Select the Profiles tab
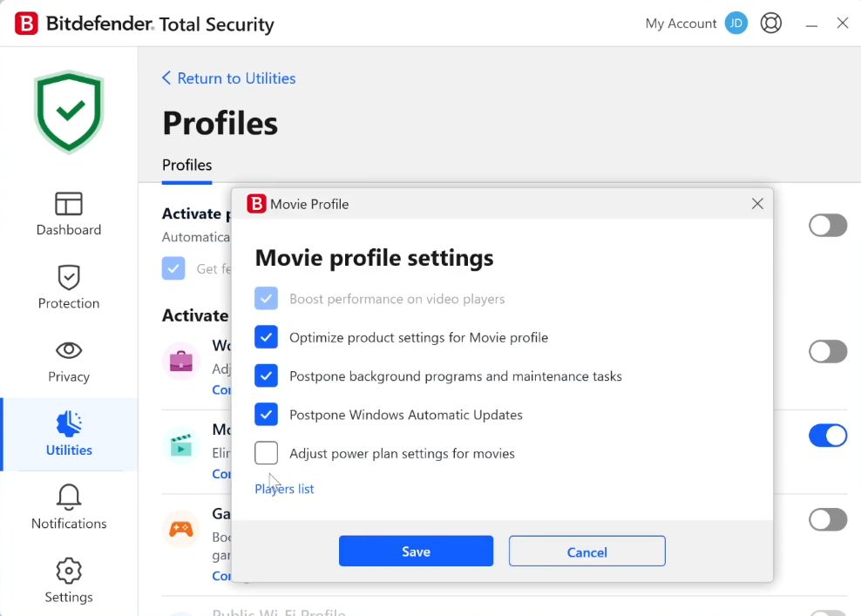861x616 pixels. 186,166
